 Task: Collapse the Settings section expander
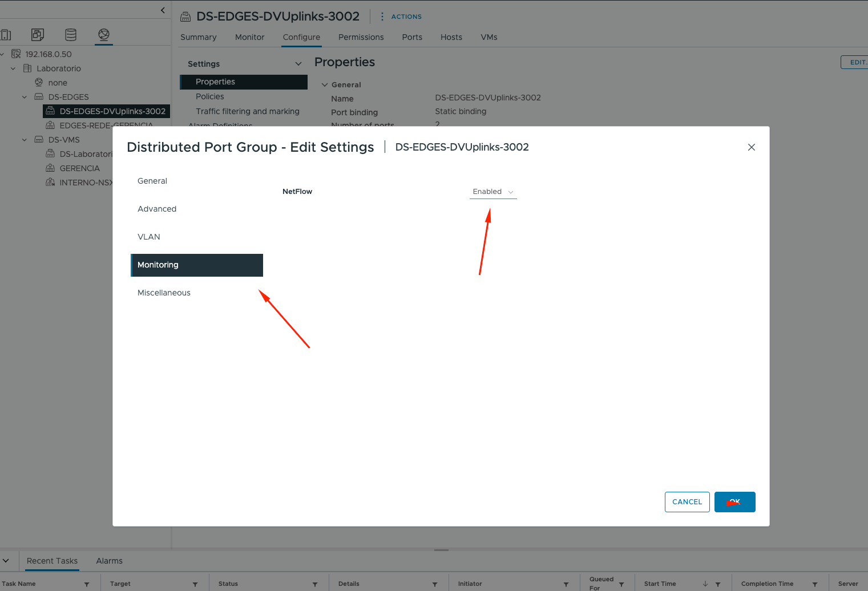(298, 64)
